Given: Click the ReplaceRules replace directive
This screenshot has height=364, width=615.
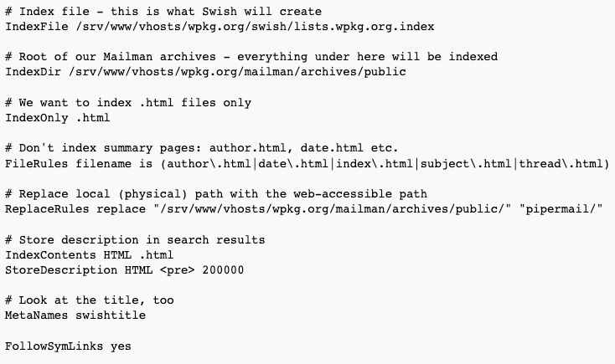Looking at the screenshot, I should (303, 209).
